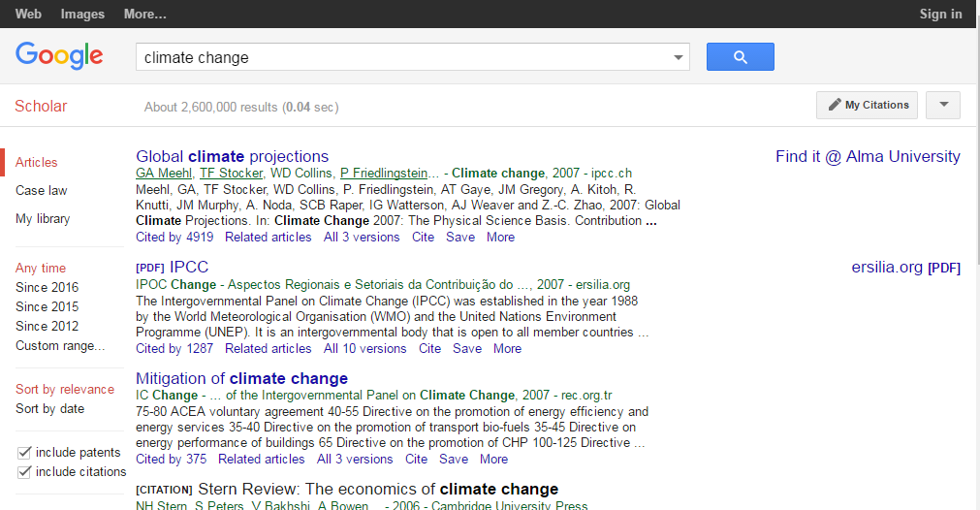This screenshot has width=980, height=510.
Task: Open My library in sidebar
Action: coord(43,218)
